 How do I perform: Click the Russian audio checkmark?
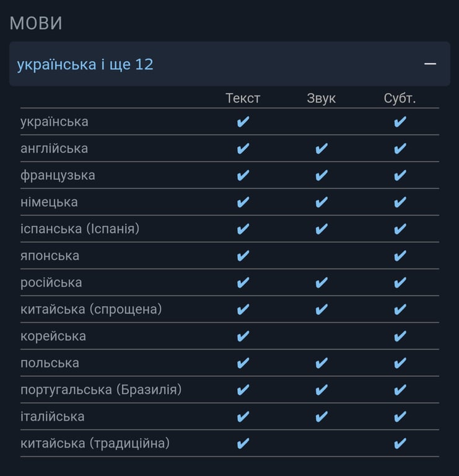point(321,283)
